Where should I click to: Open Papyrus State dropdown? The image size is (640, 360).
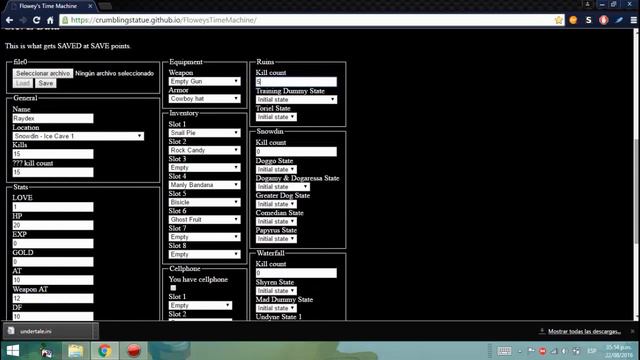(276, 239)
